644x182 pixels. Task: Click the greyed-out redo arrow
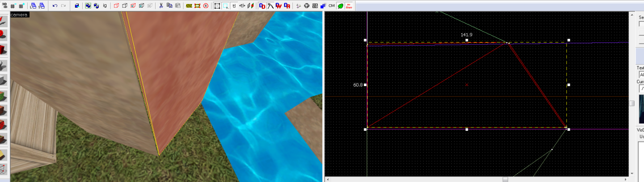click(64, 6)
